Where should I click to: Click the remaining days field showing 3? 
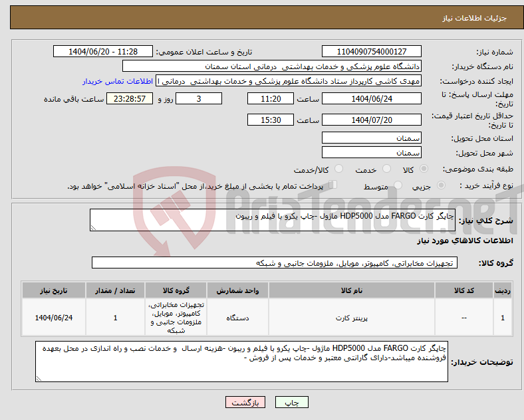pos(199,98)
